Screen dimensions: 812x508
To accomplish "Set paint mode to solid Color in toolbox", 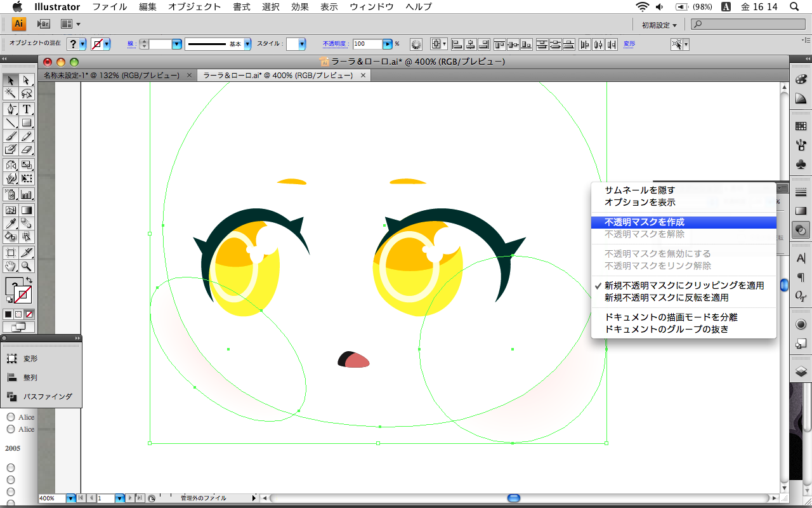I will click(x=8, y=314).
